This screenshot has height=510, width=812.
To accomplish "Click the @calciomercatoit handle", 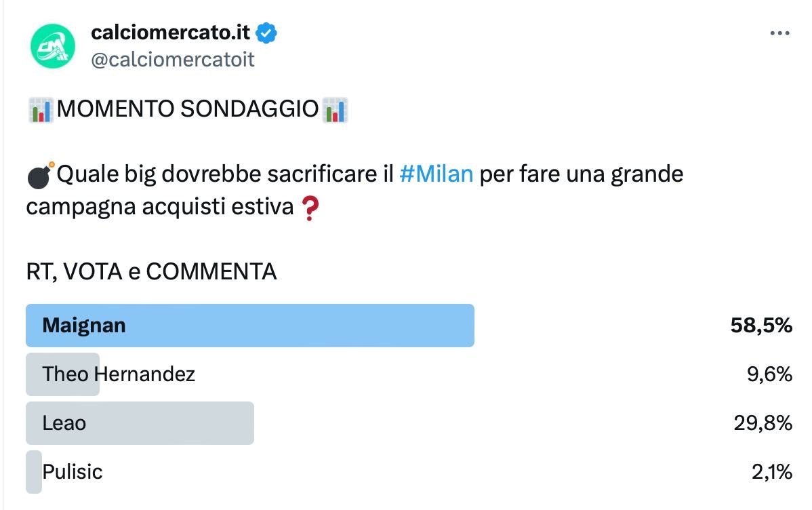I will 173,60.
